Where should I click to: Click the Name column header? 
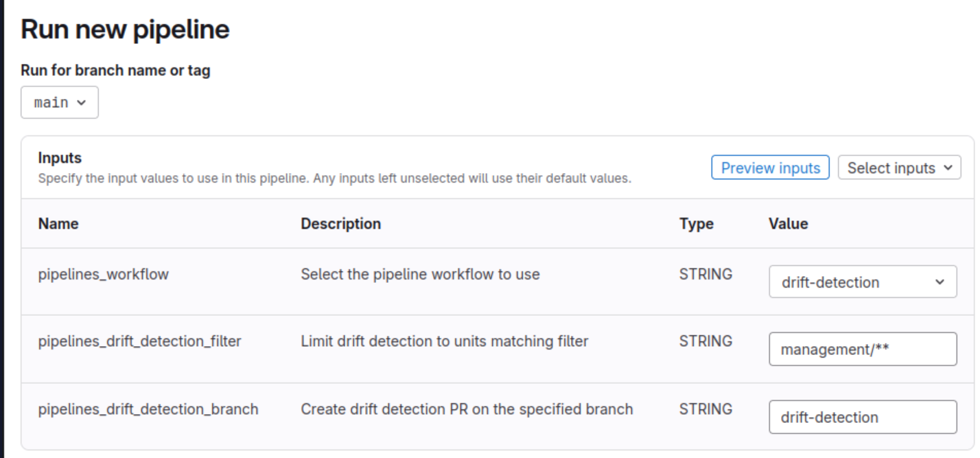tap(58, 224)
